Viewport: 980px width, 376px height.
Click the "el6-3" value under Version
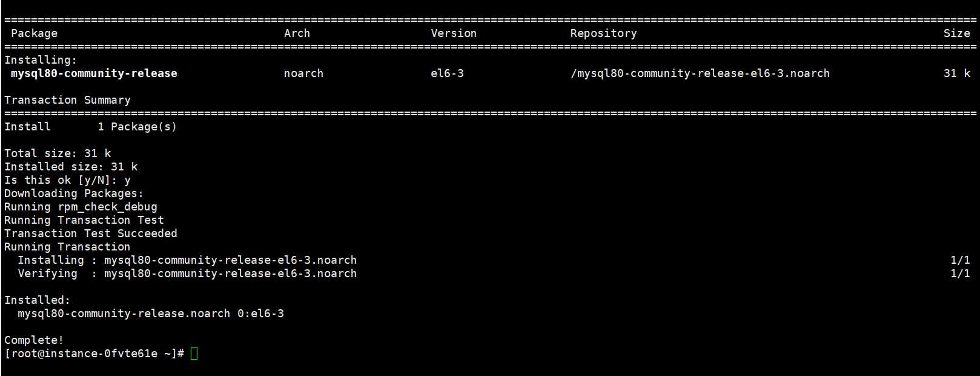coord(447,73)
